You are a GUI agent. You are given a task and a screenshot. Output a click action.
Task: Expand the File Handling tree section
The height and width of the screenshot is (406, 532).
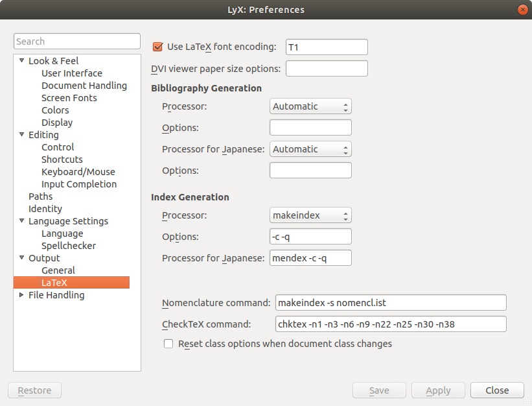(x=21, y=295)
